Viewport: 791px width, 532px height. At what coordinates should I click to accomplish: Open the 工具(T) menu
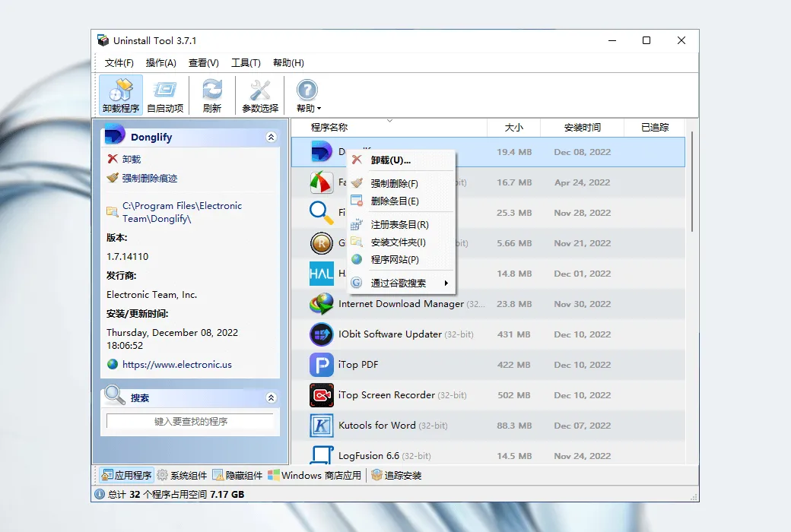pos(246,63)
